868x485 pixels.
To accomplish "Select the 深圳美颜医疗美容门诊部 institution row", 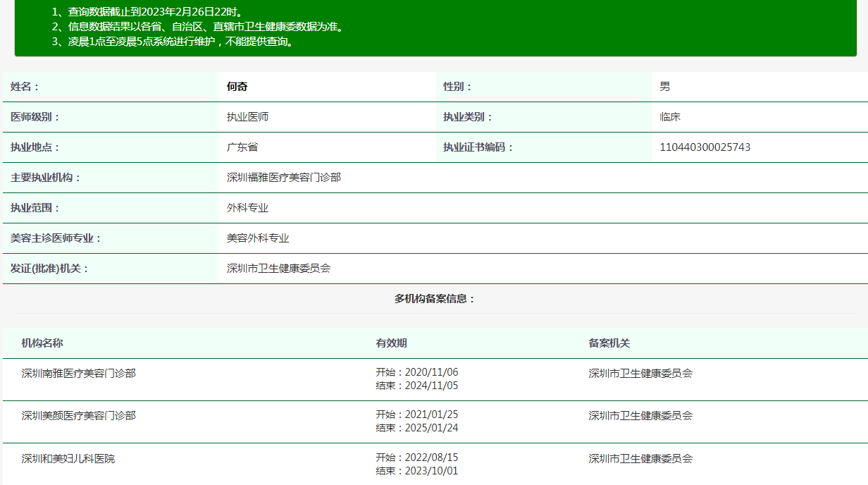I will tap(434, 422).
